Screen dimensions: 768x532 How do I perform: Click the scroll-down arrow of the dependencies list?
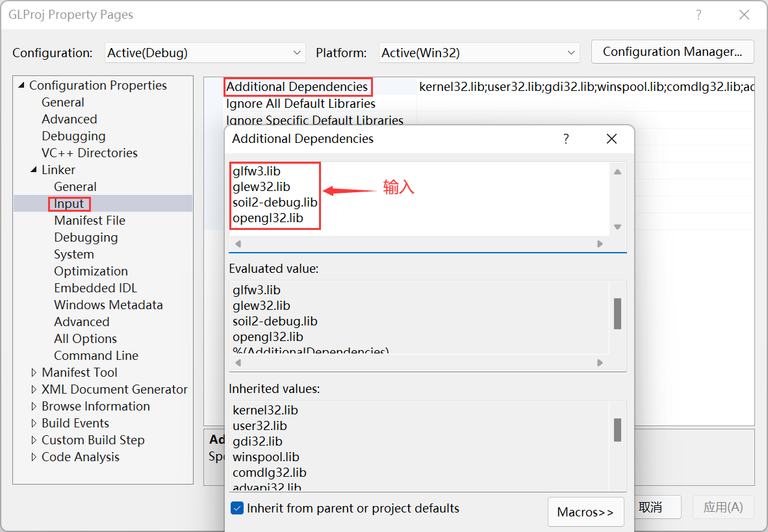coord(617,227)
